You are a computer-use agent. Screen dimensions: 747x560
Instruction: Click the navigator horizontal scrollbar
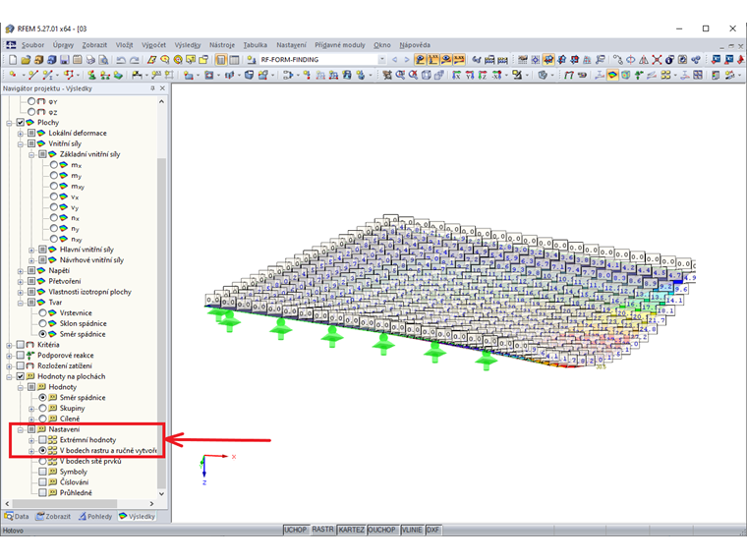(80, 503)
